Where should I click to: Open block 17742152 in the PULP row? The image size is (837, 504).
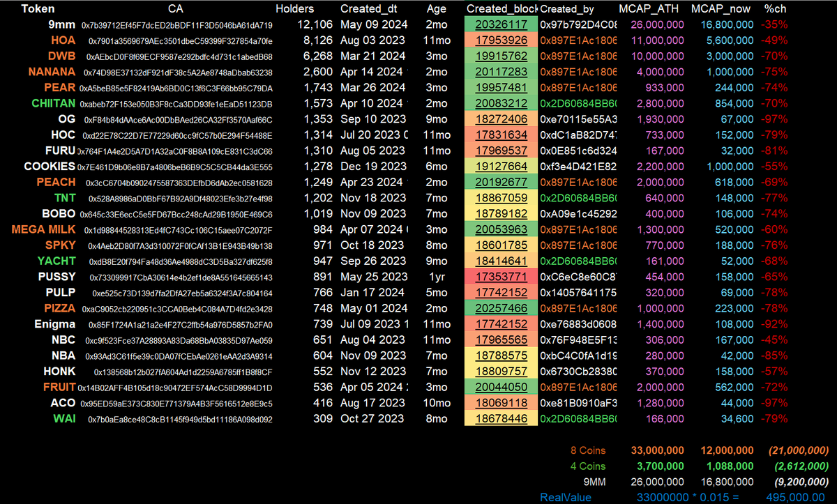[x=501, y=292]
